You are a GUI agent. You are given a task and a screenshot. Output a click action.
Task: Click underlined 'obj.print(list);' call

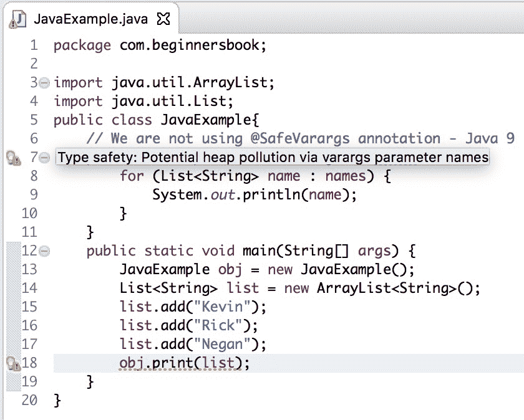(185, 363)
